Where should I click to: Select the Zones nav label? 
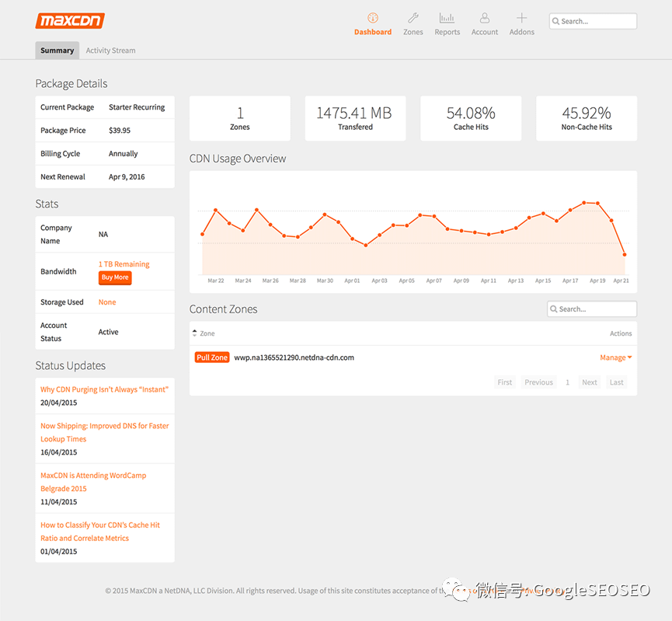click(x=413, y=32)
